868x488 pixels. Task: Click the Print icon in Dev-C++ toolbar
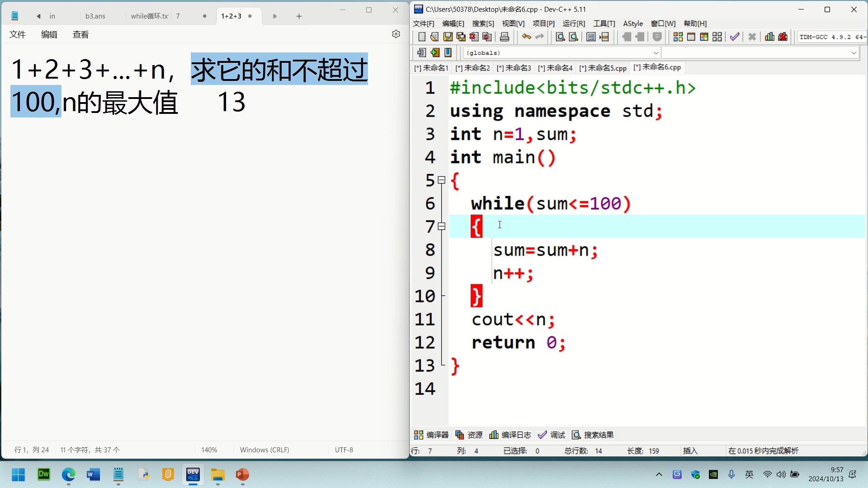coord(505,37)
